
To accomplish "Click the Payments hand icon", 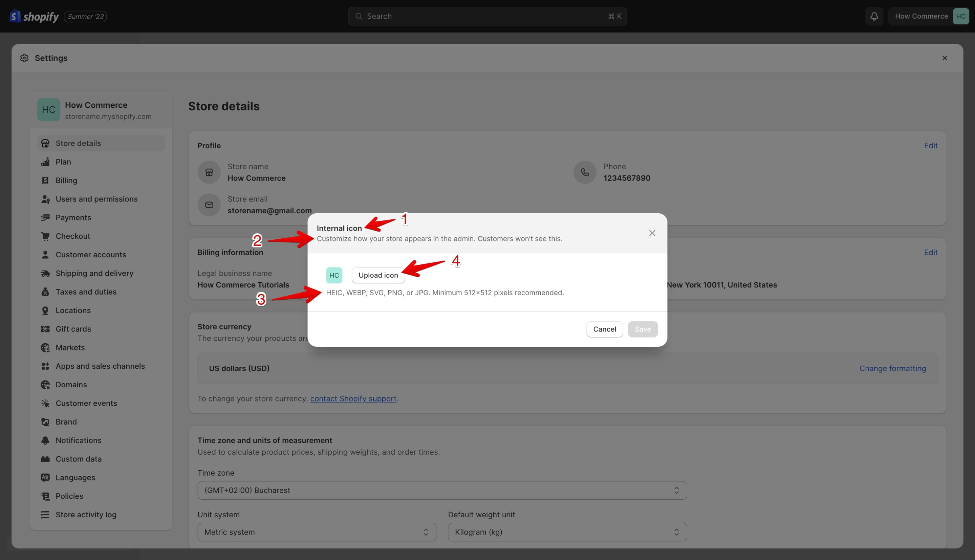I will pos(45,218).
